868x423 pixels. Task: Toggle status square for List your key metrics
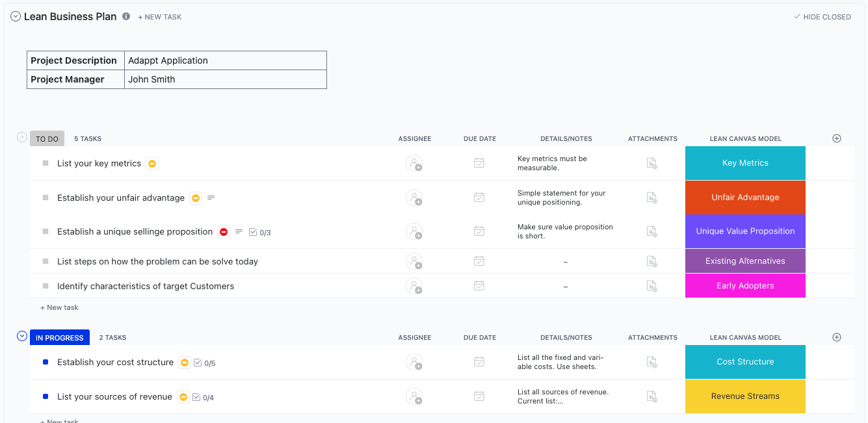46,163
